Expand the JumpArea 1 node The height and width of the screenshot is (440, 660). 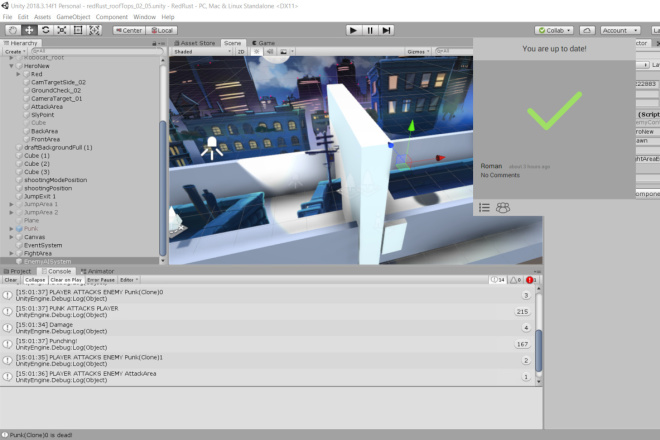point(11,204)
